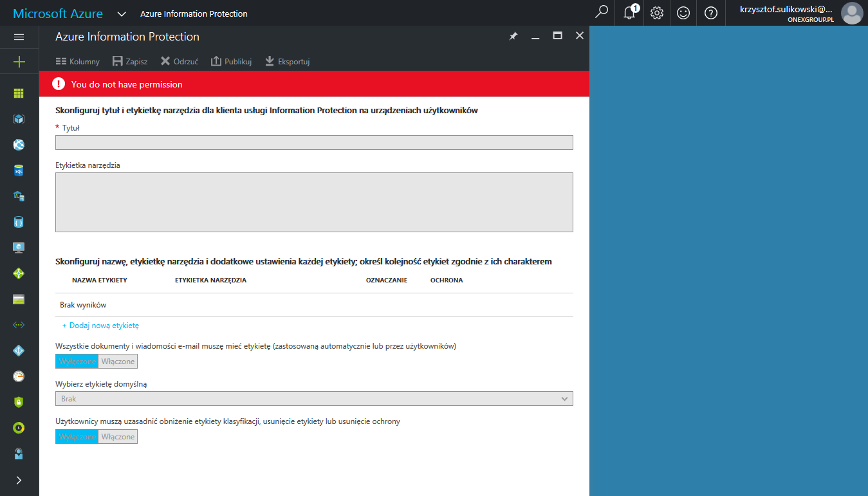
Task: Click the Eksportuj export button
Action: 288,62
